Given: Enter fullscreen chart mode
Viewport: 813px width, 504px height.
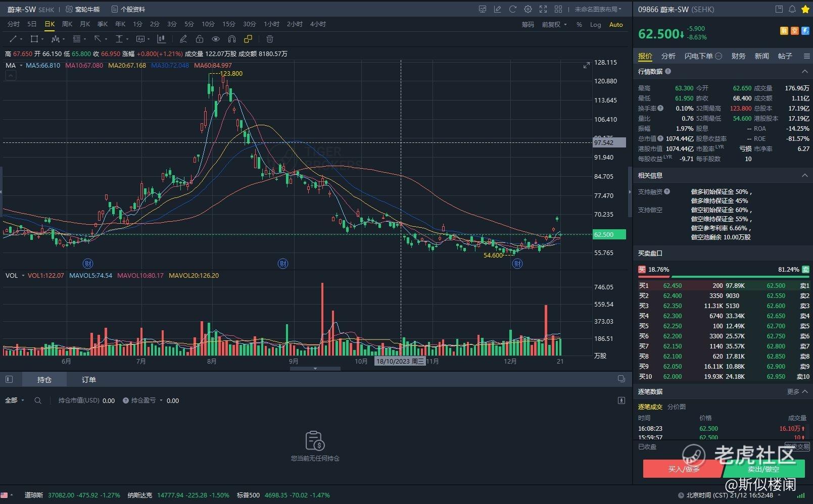Looking at the screenshot, I should point(543,9).
